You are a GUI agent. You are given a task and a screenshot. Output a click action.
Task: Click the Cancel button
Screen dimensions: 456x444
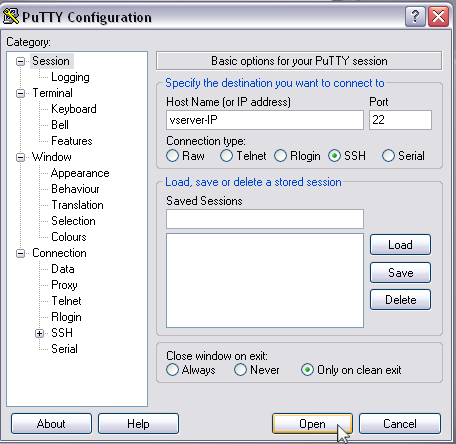pyautogui.click(x=400, y=424)
